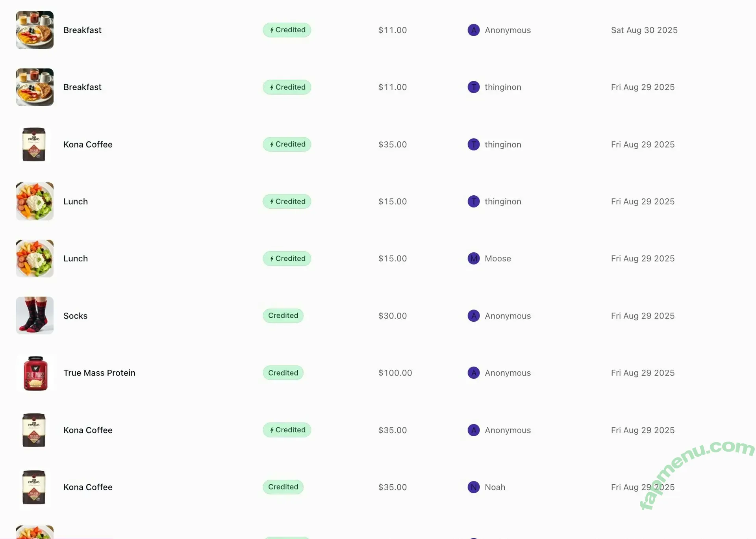Click the Anonymous avatar beside Socks
The height and width of the screenshot is (539, 756).
(473, 316)
